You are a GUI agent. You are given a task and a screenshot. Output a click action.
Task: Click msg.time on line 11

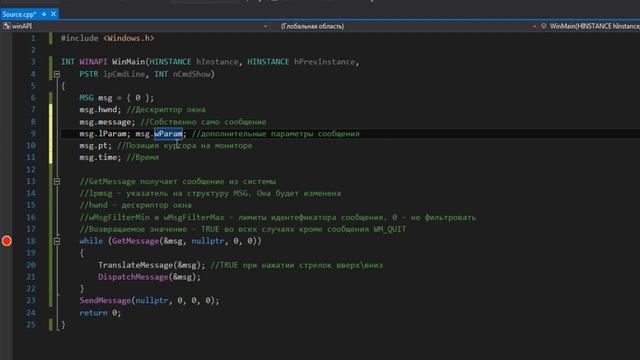click(x=100, y=158)
